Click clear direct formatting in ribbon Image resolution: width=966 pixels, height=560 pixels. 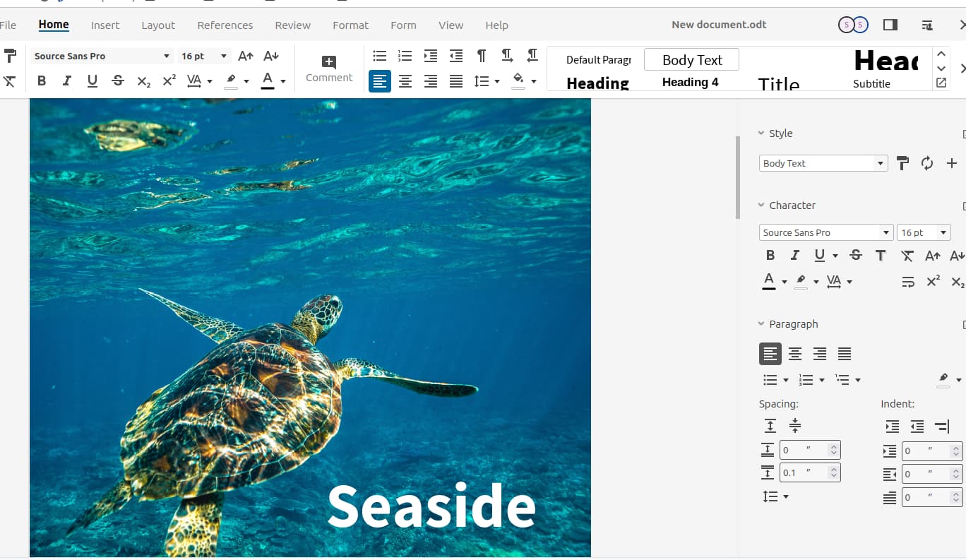click(10, 81)
